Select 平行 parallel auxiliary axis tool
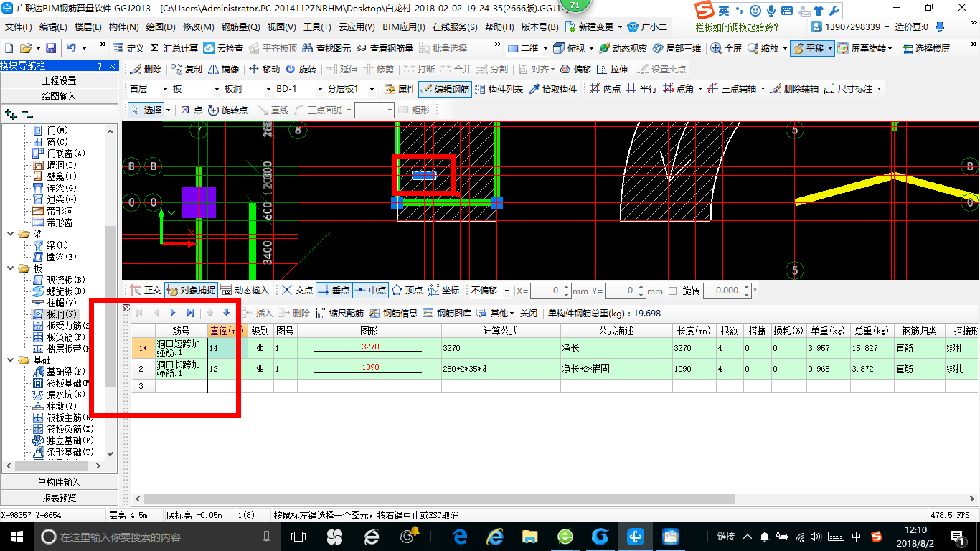This screenshot has width=980, height=551. coord(641,89)
